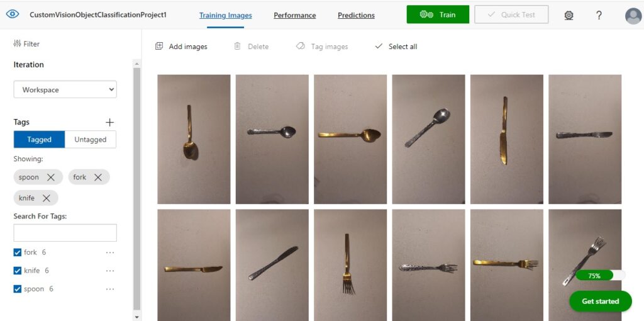
Task: Open settings with the gear icon
Action: tap(569, 15)
